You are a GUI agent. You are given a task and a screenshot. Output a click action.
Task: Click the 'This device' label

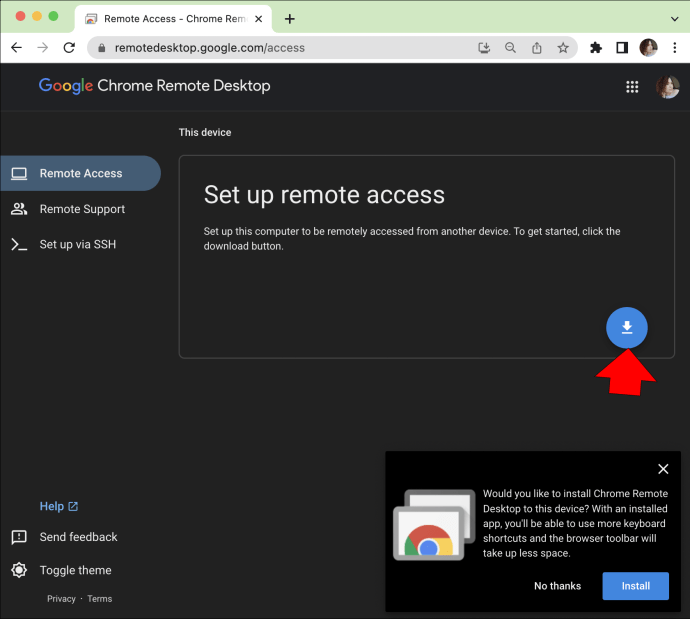click(x=205, y=132)
